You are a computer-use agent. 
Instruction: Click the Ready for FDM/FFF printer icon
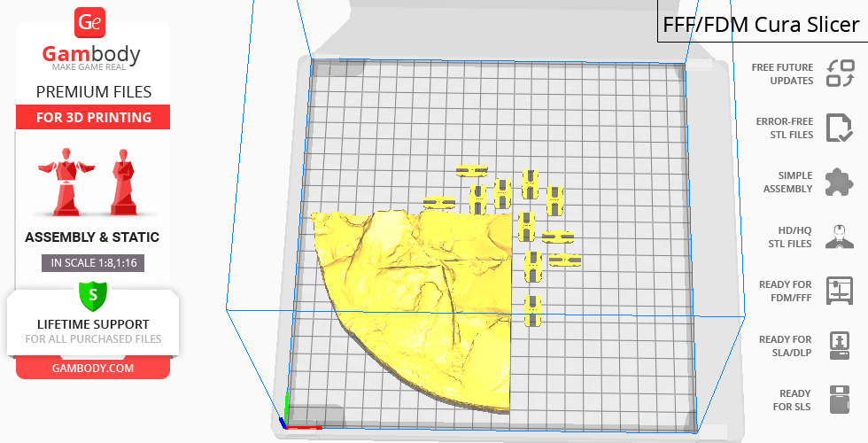coord(839,291)
